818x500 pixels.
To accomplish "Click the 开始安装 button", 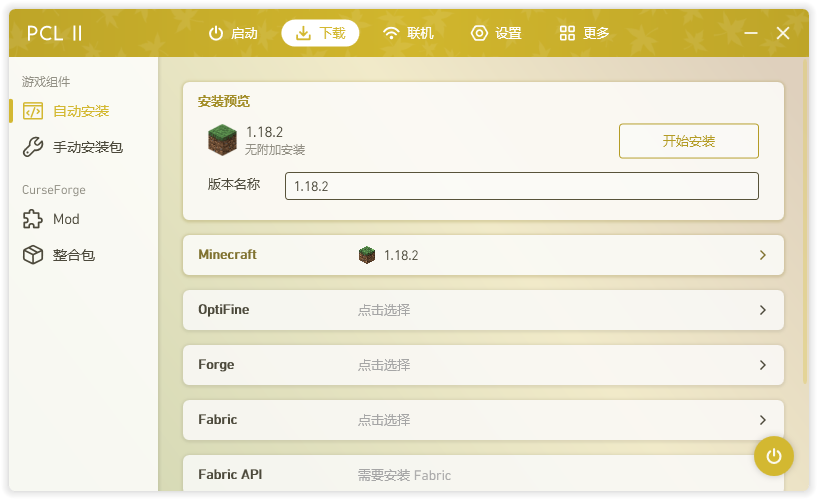I will [689, 141].
